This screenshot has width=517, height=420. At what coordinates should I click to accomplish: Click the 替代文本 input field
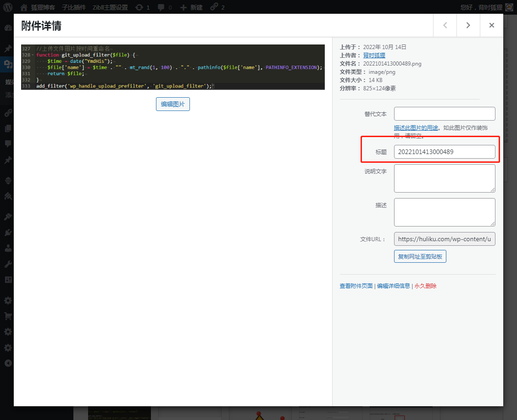445,114
